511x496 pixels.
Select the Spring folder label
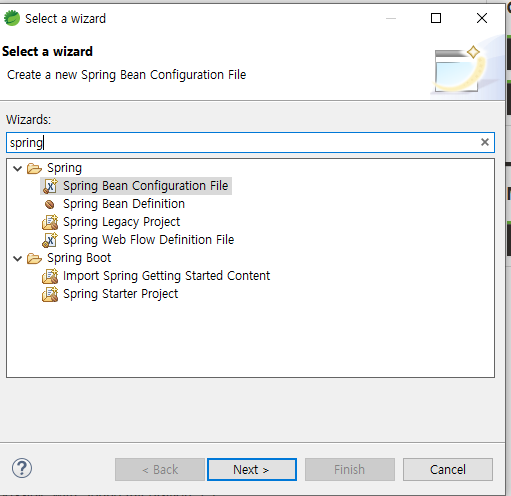pyautogui.click(x=64, y=168)
